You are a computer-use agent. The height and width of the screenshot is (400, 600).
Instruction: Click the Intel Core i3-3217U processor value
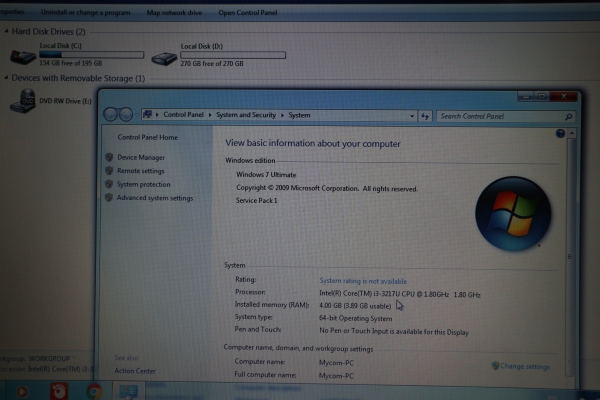tap(399, 294)
